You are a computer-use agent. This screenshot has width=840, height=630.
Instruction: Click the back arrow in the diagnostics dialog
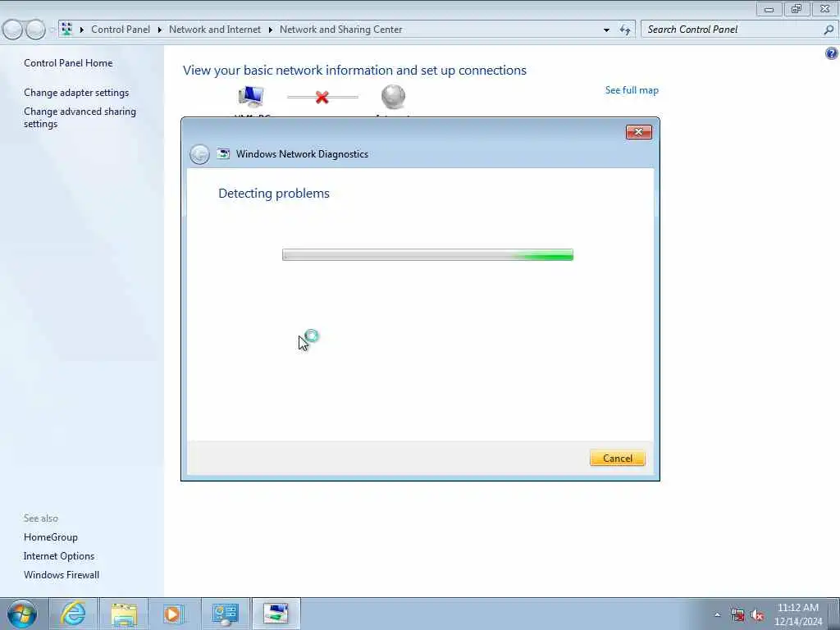click(199, 154)
